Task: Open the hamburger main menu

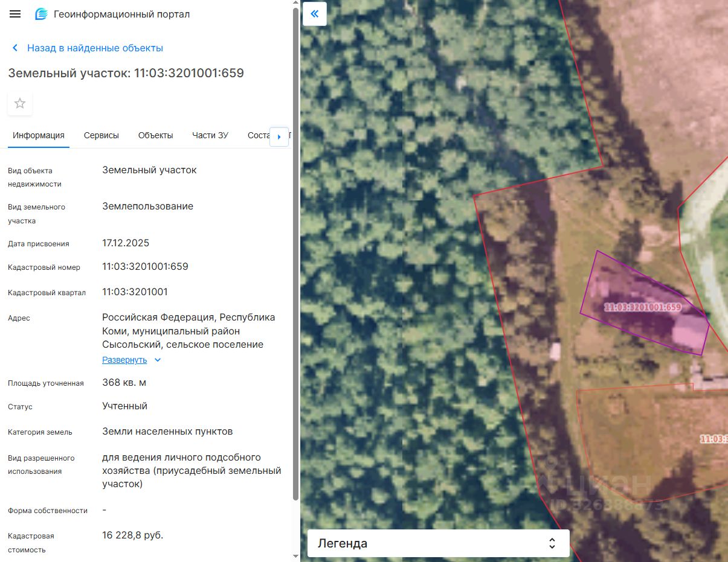Action: 15,14
